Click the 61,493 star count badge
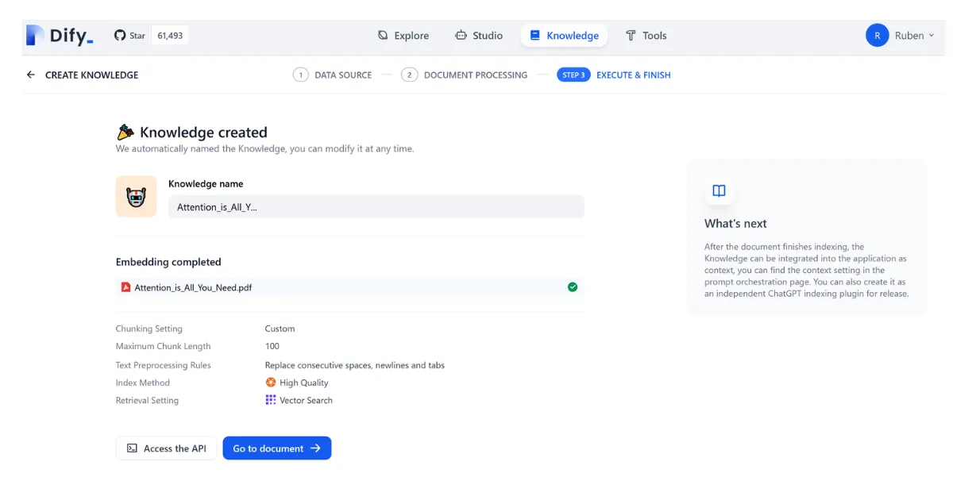Viewport: 980px width, 500px height. point(170,35)
